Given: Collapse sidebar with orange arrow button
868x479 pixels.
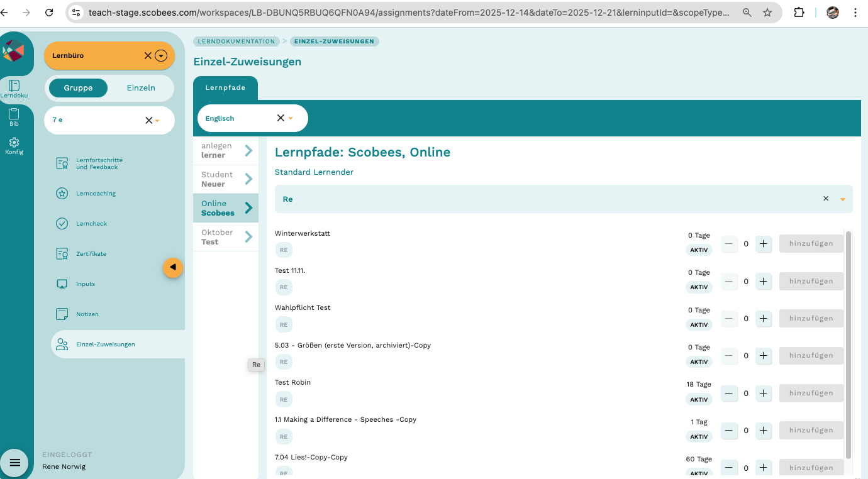Looking at the screenshot, I should 173,267.
